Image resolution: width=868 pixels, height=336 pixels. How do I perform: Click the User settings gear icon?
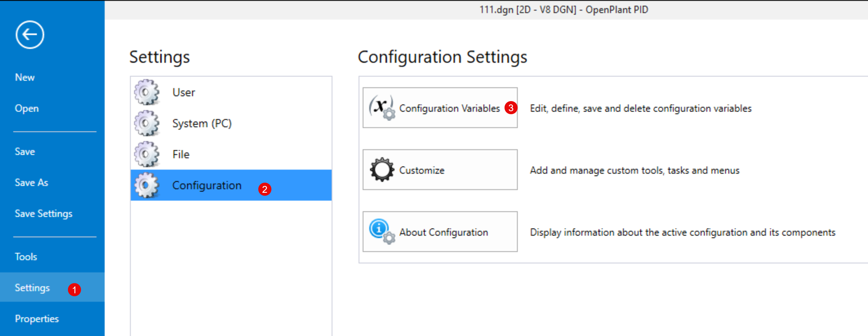coord(146,92)
